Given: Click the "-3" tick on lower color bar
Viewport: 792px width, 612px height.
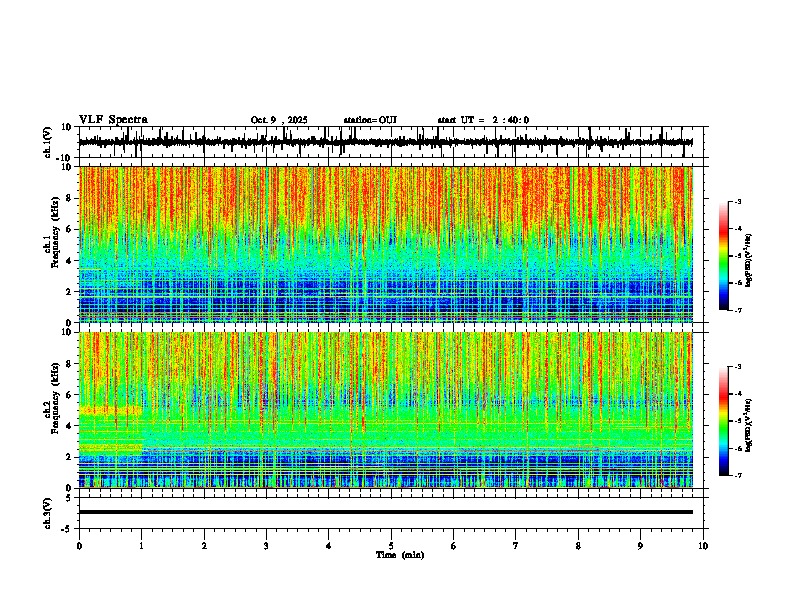Looking at the screenshot, I should tap(737, 367).
